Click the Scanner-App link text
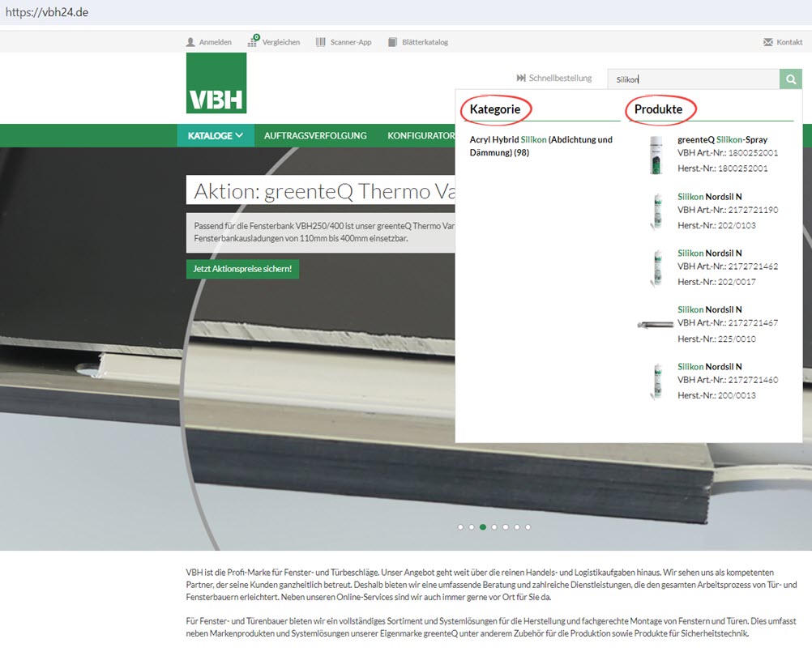Screen dimensions: 812x652 point(351,42)
